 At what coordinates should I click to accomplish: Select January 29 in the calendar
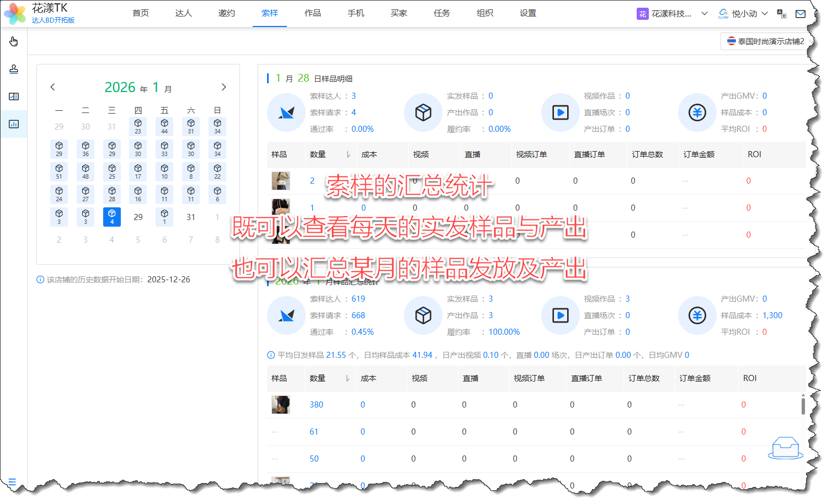point(138,217)
